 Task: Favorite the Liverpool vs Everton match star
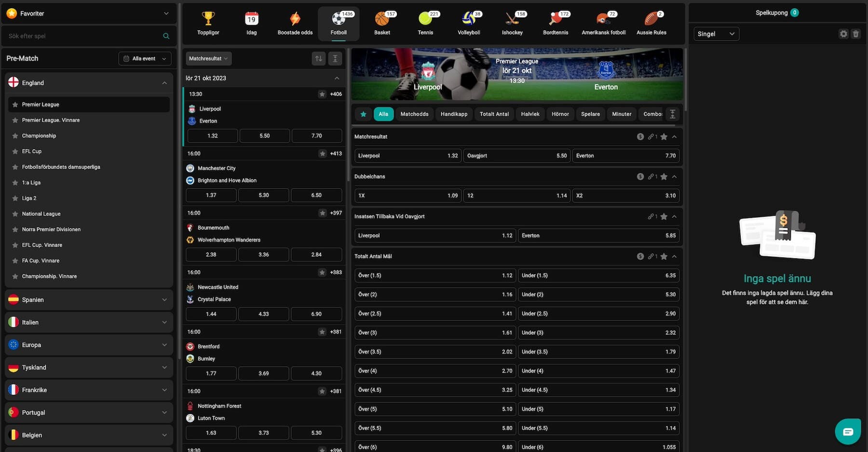[322, 94]
